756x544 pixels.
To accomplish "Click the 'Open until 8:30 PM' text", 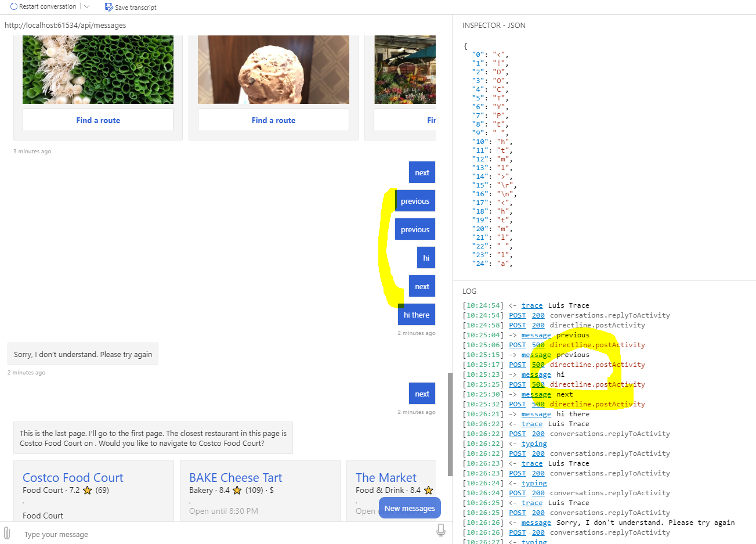I will tap(223, 511).
